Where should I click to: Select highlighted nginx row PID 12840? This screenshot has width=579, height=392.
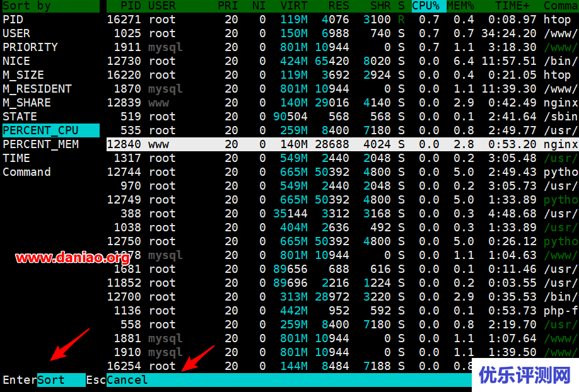342,144
